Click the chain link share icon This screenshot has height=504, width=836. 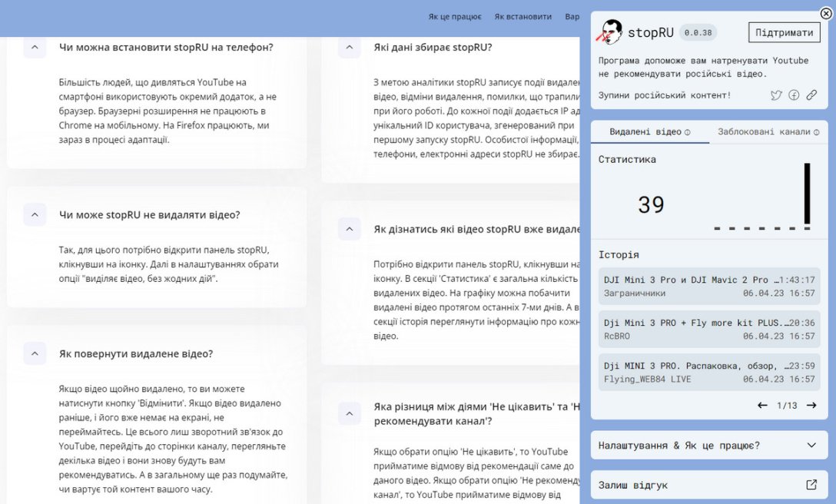tap(812, 95)
